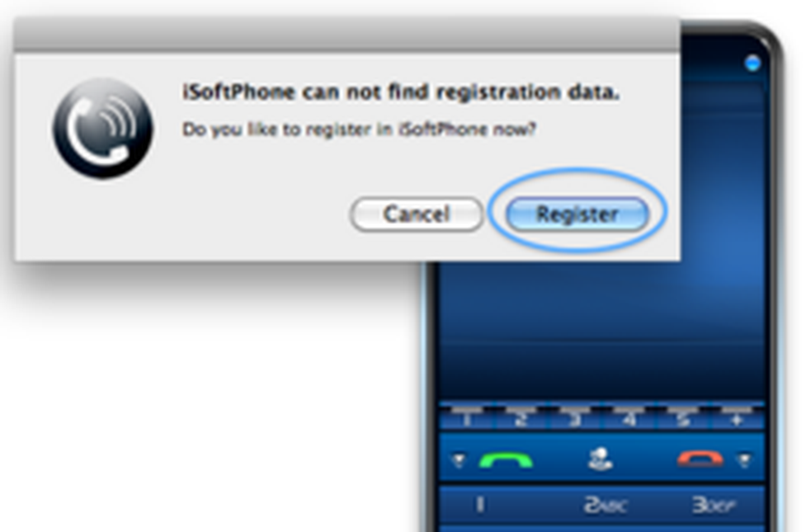This screenshot has height=532, width=806.
Task: Click the green answer call handset icon
Action: click(506, 459)
